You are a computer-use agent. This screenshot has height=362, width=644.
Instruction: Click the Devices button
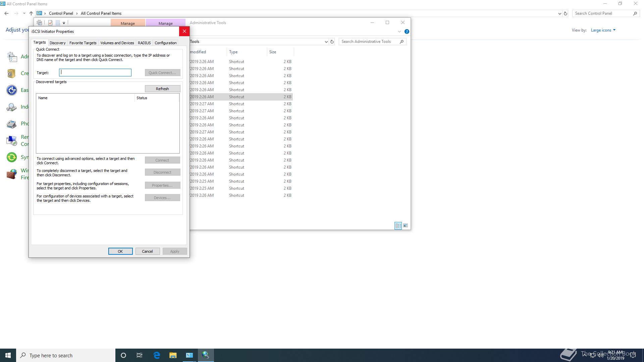(x=162, y=198)
